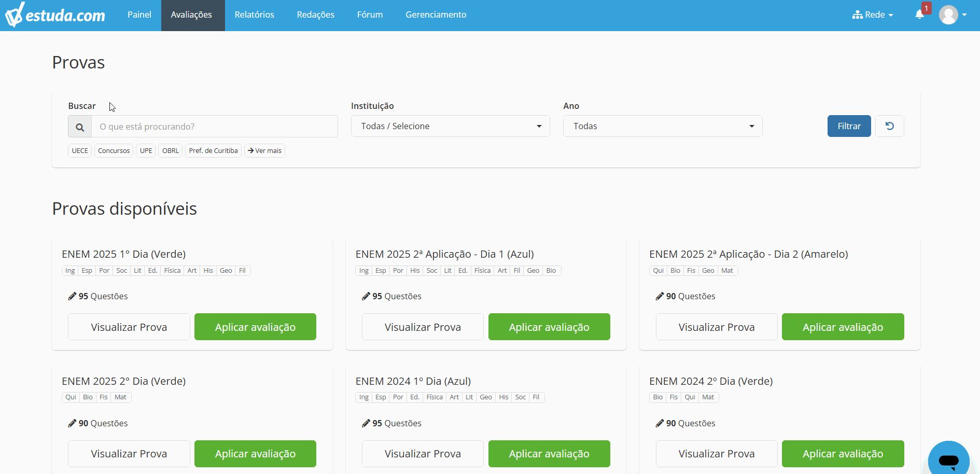Open the user avatar menu

pyautogui.click(x=953, y=15)
